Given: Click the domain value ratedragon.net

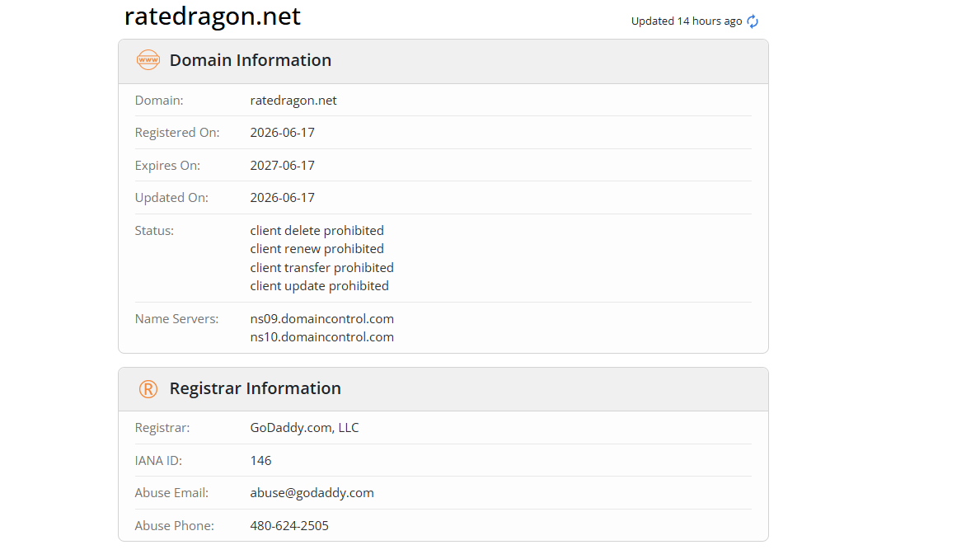Looking at the screenshot, I should pyautogui.click(x=293, y=101).
